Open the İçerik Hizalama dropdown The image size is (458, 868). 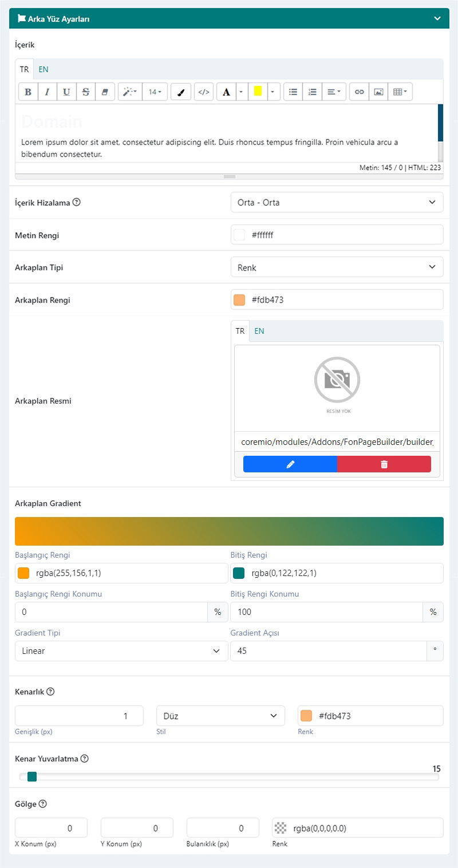tap(337, 202)
